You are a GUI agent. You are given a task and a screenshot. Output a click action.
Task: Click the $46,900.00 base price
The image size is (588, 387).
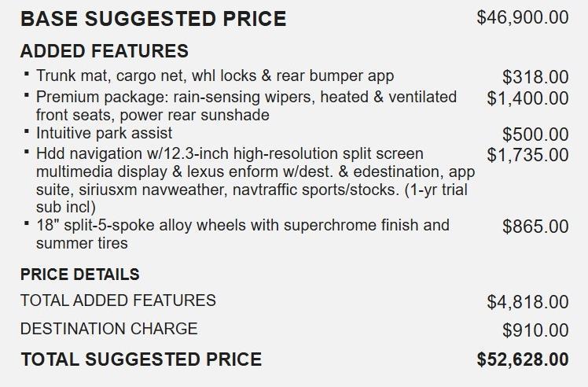coord(522,17)
